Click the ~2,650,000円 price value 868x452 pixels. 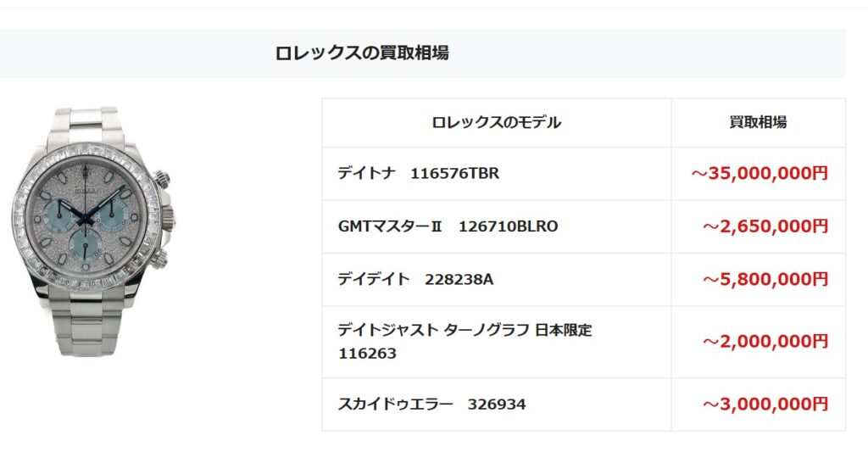tap(765, 226)
